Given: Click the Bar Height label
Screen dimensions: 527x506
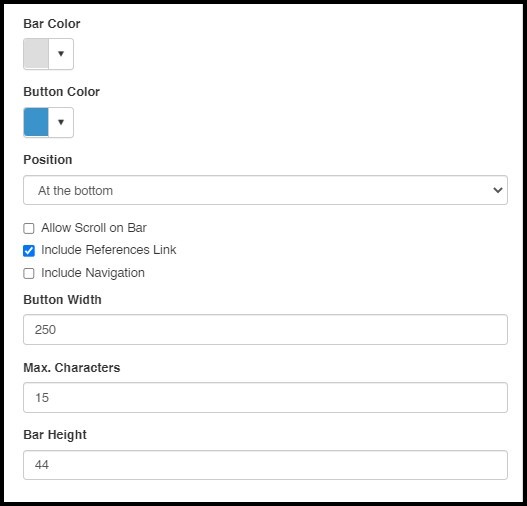Looking at the screenshot, I should click(x=55, y=435).
